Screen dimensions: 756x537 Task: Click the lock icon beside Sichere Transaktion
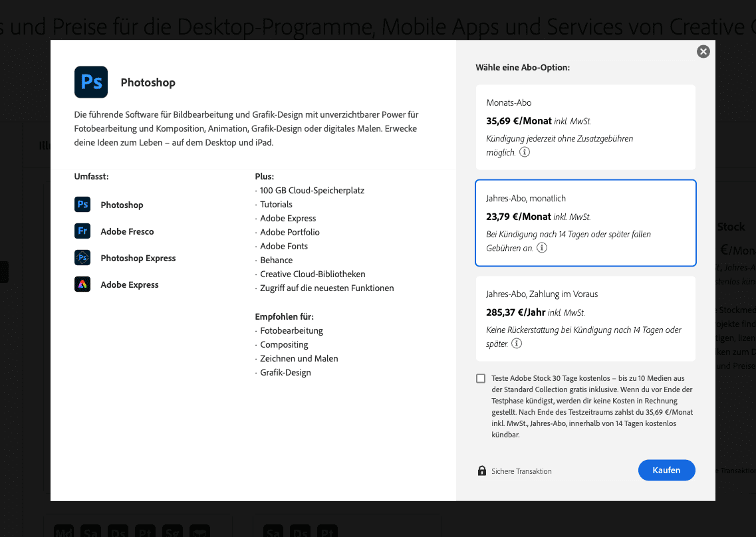point(481,471)
